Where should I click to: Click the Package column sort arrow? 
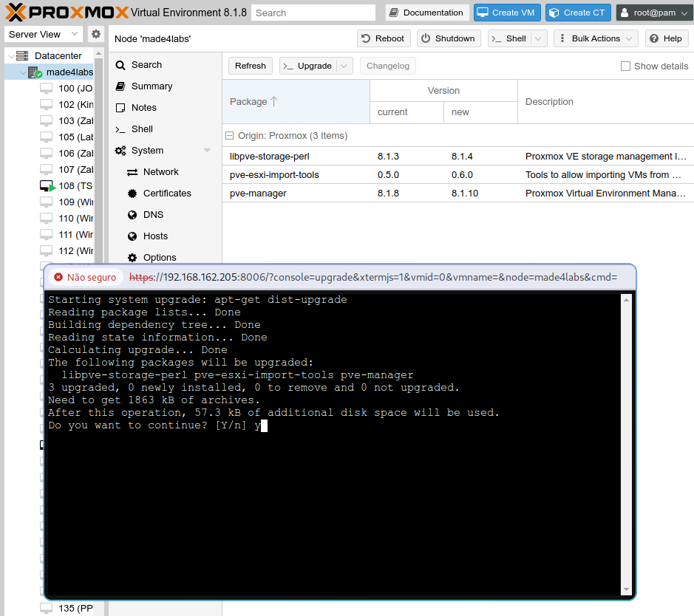point(274,102)
